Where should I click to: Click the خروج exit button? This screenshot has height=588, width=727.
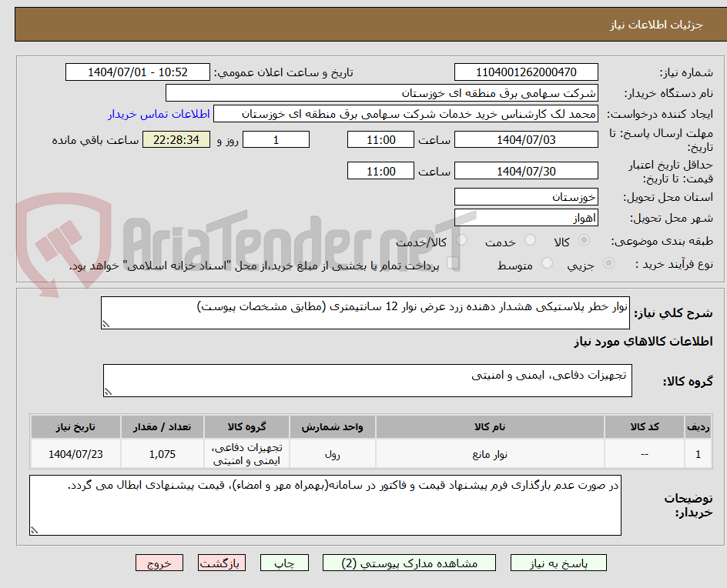point(159,563)
